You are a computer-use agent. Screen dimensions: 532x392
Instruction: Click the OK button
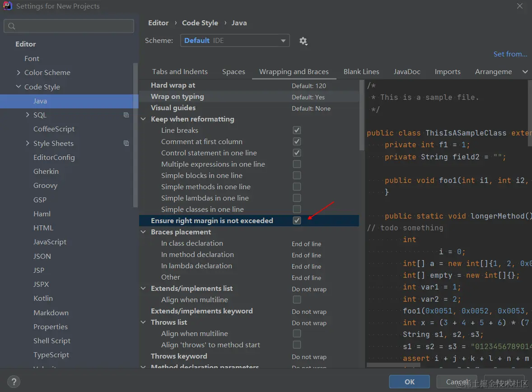[410, 382]
